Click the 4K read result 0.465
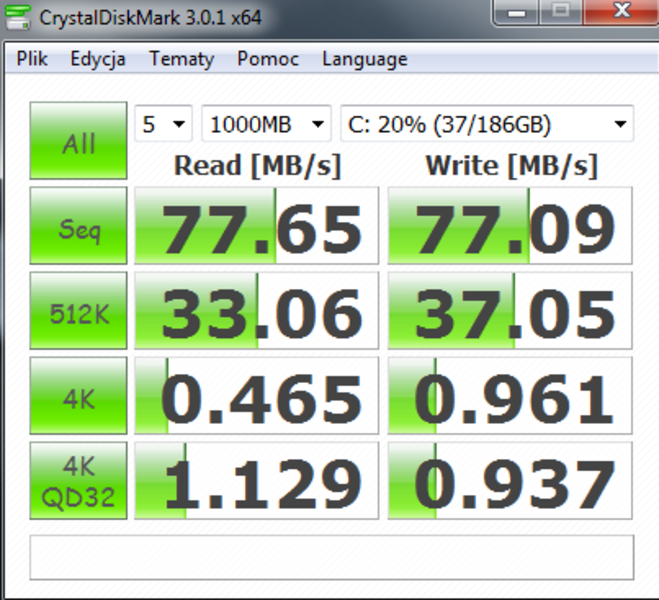This screenshot has height=600, width=659. pos(256,396)
